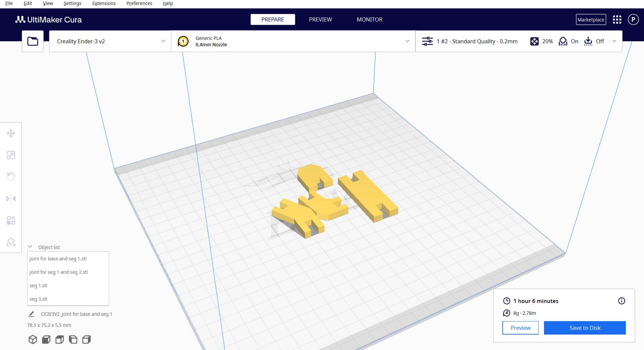
Task: Open the Marketplace
Action: point(591,19)
